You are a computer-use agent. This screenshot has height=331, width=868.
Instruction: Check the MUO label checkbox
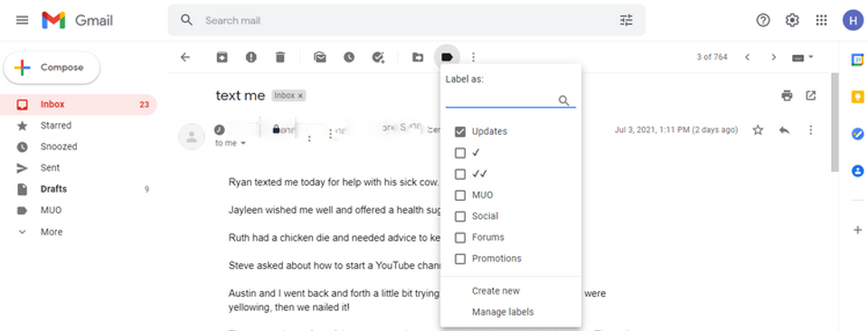(460, 195)
